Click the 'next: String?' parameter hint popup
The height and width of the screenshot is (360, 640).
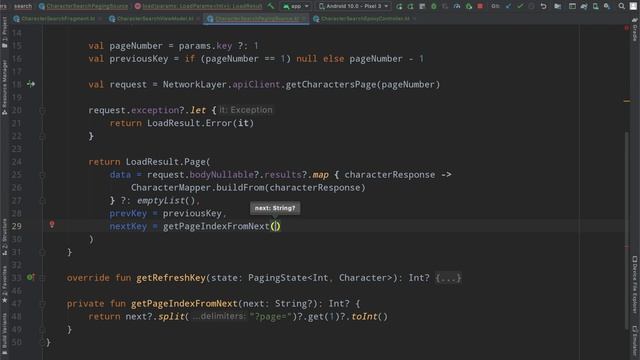pyautogui.click(x=275, y=208)
